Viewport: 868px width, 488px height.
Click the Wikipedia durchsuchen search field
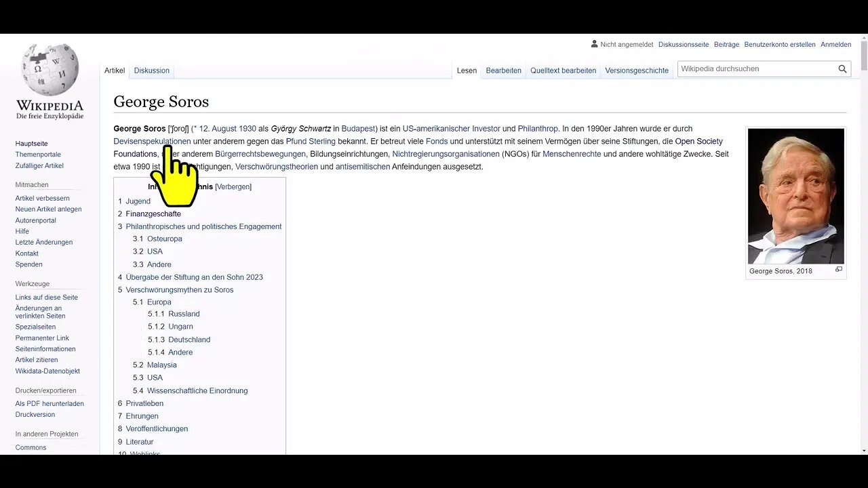pos(756,68)
